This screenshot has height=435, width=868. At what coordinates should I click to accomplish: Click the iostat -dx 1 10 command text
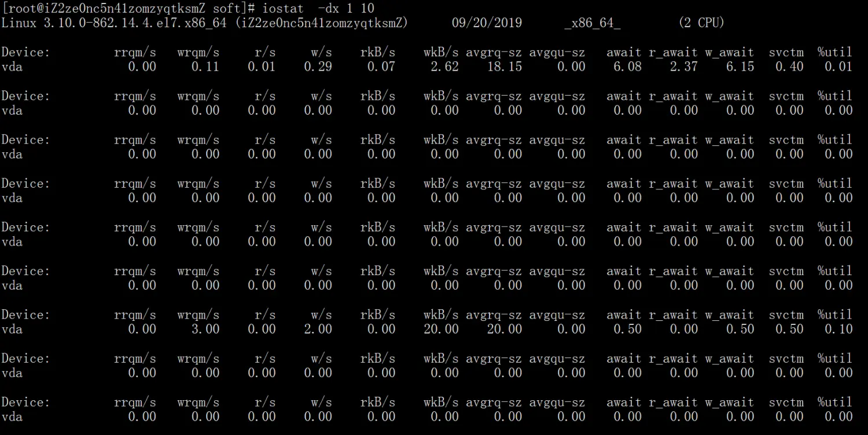[318, 8]
